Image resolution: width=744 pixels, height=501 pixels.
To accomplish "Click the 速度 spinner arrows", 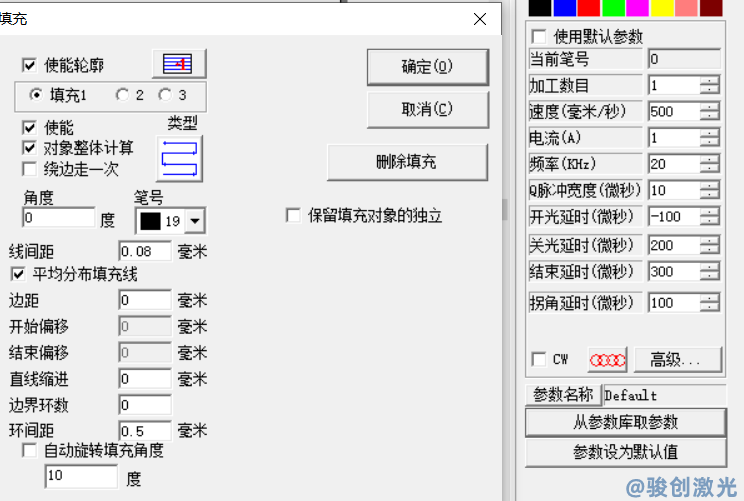I will click(710, 111).
